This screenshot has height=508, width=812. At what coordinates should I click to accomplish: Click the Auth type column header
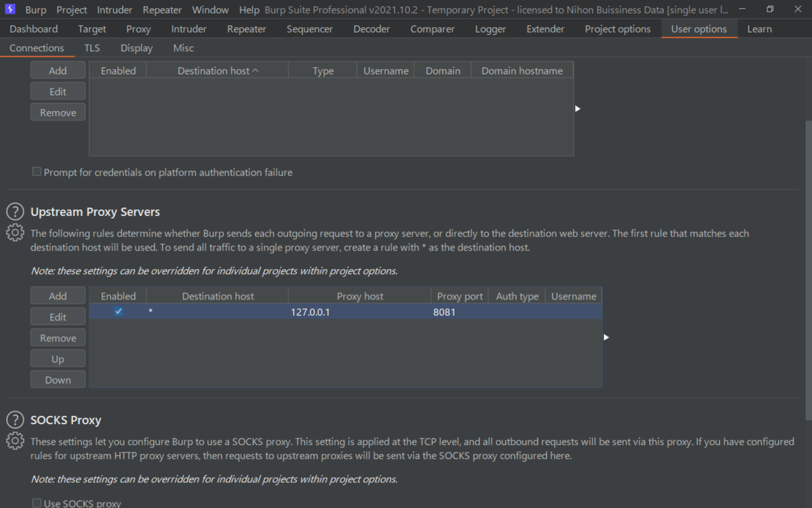coord(517,296)
